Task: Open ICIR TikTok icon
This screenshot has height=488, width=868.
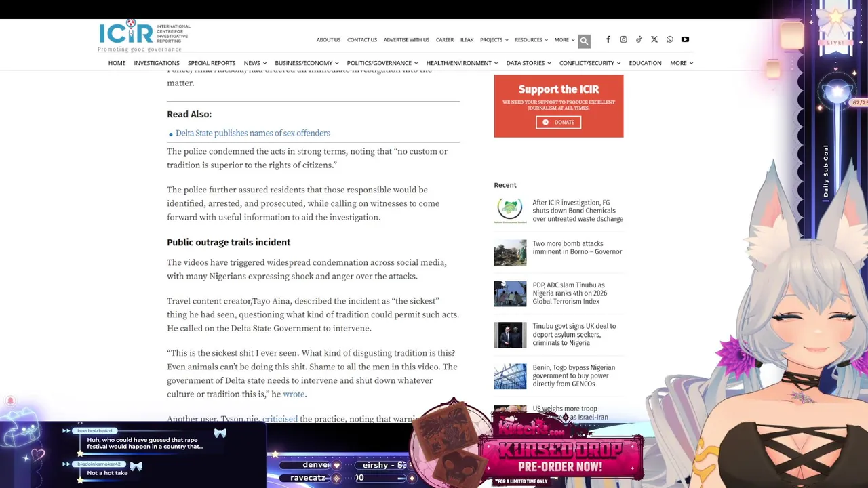Action: pyautogui.click(x=639, y=39)
